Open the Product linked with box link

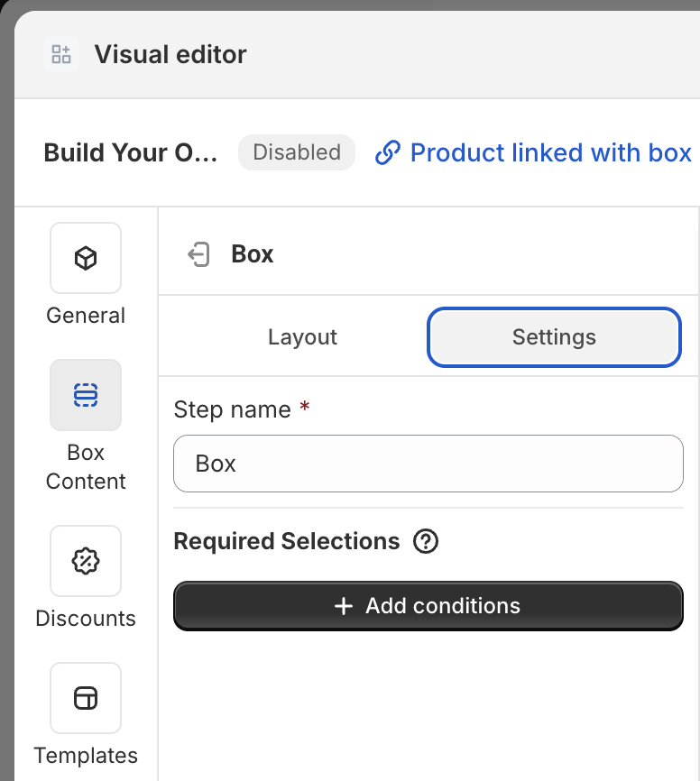pyautogui.click(x=533, y=152)
